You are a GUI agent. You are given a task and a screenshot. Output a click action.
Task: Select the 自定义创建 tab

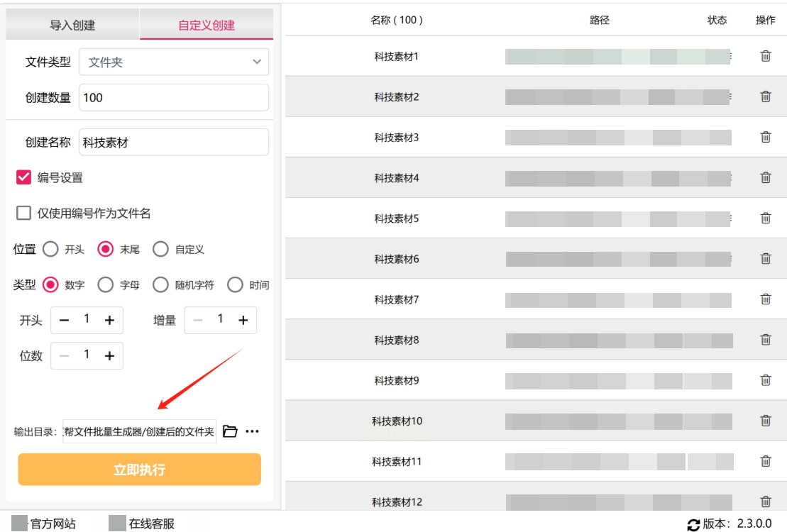(x=207, y=26)
